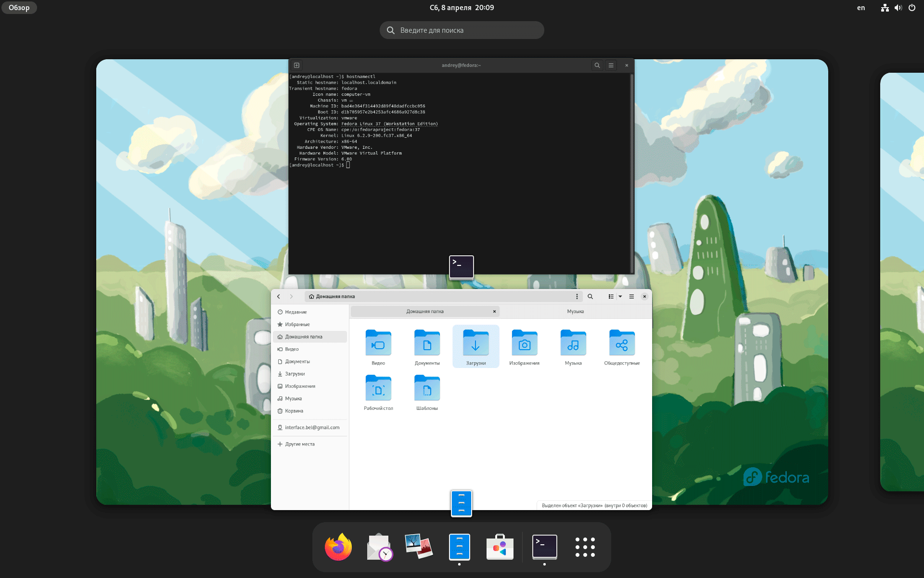Click the Введите для поиска search field
Viewport: 924px width, 578px height.
[x=462, y=30]
